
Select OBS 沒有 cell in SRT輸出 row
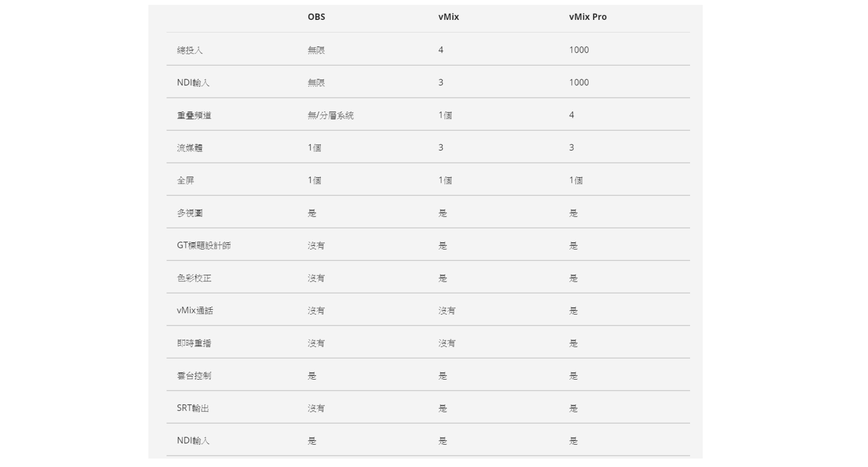pyautogui.click(x=316, y=408)
